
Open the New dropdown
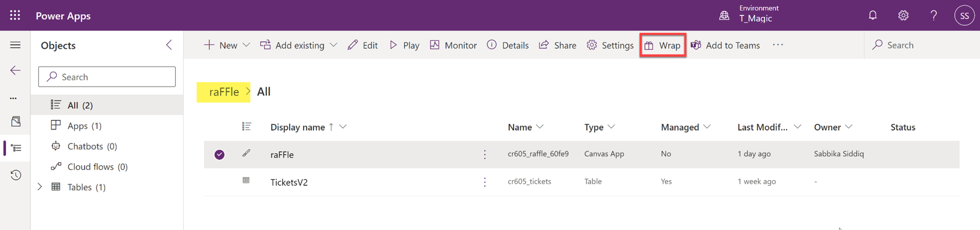pyautogui.click(x=246, y=45)
